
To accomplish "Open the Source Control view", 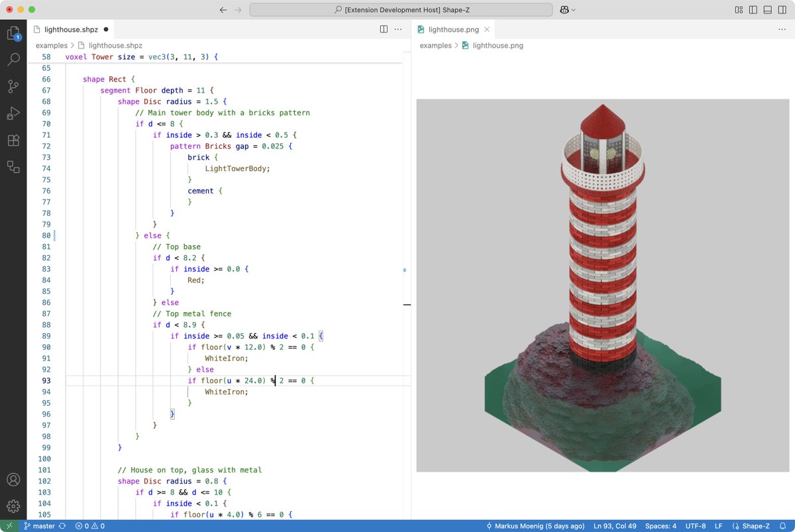I will 13,86.
